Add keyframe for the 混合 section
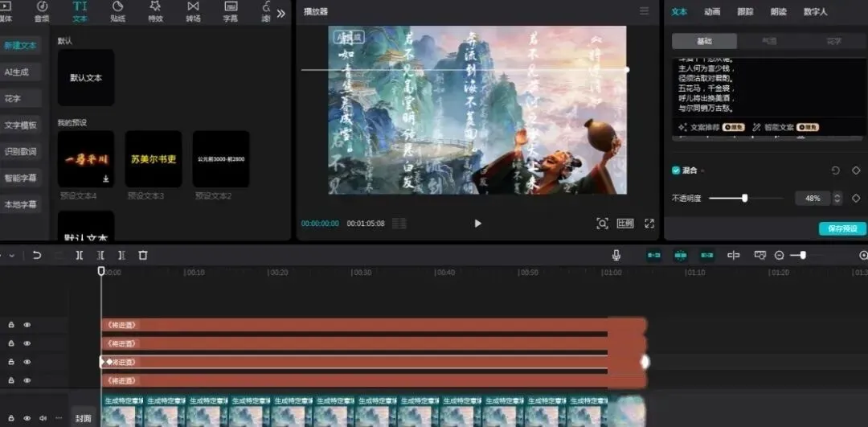 click(856, 170)
